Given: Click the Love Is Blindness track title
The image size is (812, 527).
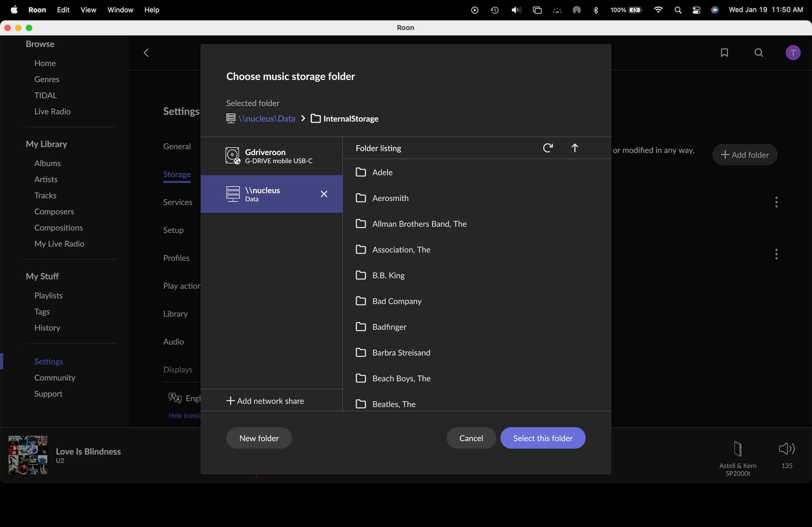Looking at the screenshot, I should pos(88,451).
